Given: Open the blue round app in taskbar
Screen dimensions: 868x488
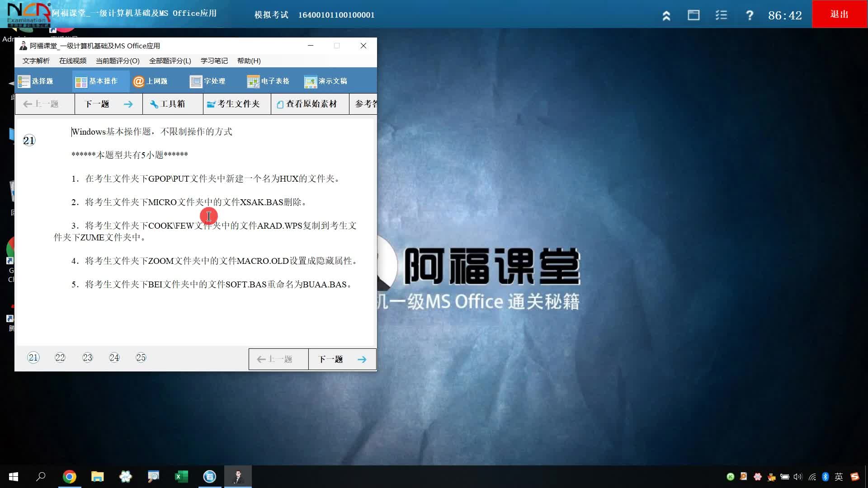Looking at the screenshot, I should [x=209, y=477].
